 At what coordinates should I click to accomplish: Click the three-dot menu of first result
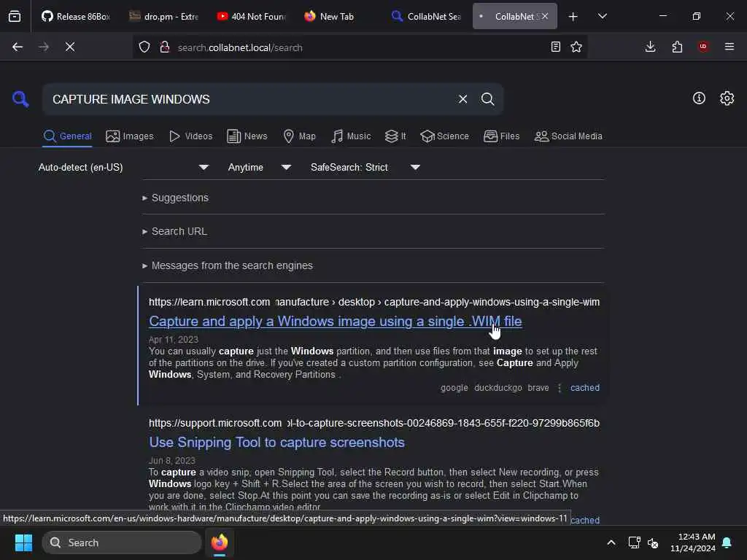560,388
